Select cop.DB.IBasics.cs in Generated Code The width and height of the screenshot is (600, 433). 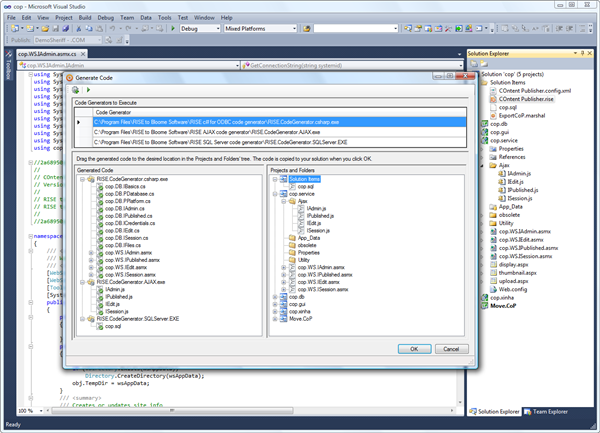tap(125, 187)
